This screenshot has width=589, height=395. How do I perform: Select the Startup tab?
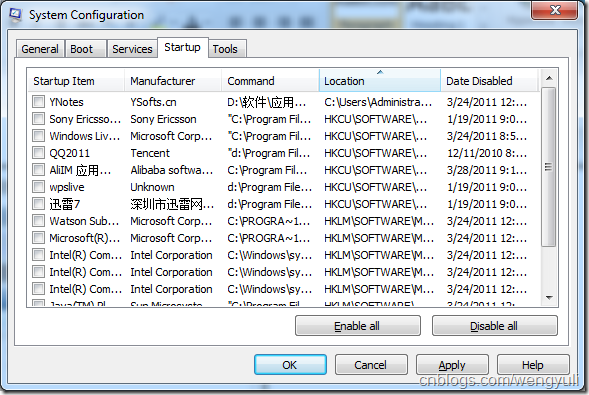point(183,47)
